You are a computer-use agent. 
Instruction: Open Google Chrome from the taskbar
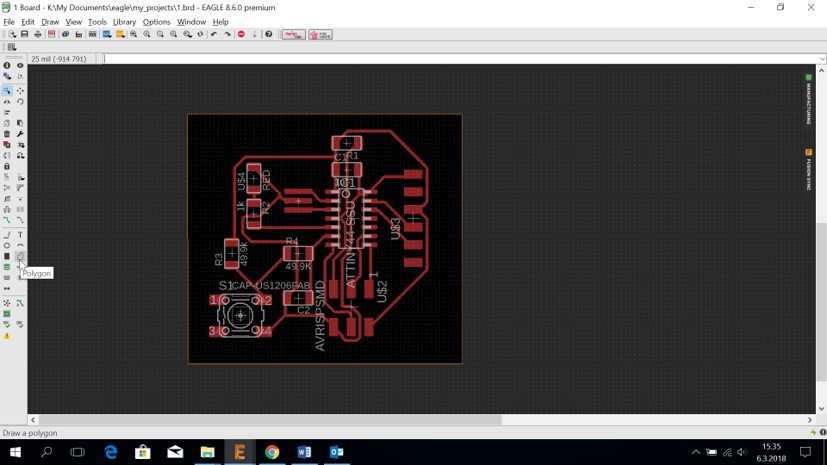coord(272,452)
